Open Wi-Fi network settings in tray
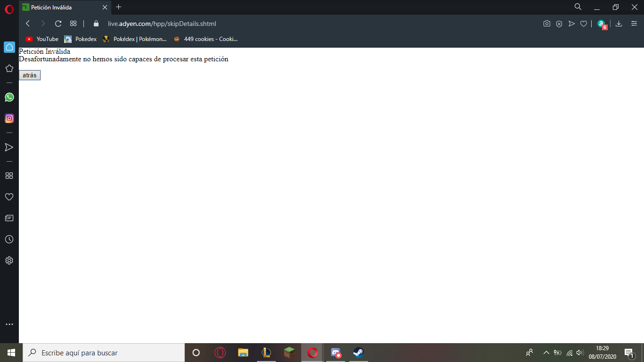Image resolution: width=644 pixels, height=362 pixels. 570,353
